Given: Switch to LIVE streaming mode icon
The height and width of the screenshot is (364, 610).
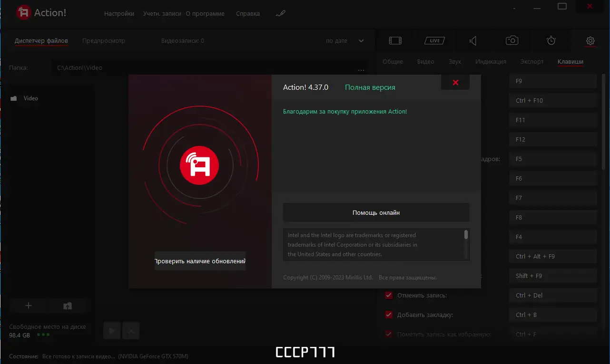Looking at the screenshot, I should tap(434, 40).
